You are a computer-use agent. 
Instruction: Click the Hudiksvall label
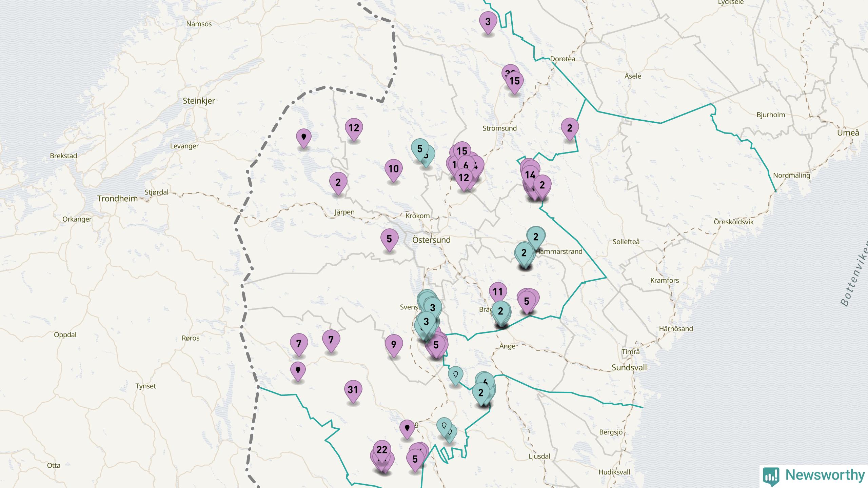[614, 472]
